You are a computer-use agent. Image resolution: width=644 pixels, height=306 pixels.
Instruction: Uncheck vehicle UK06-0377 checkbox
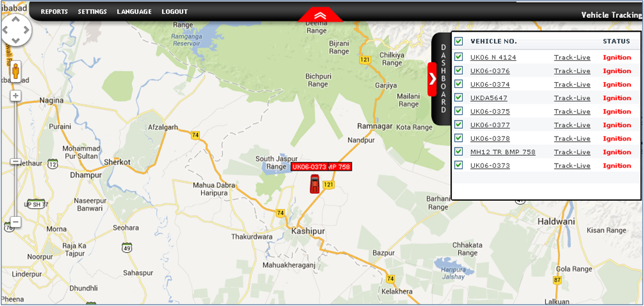coord(459,124)
